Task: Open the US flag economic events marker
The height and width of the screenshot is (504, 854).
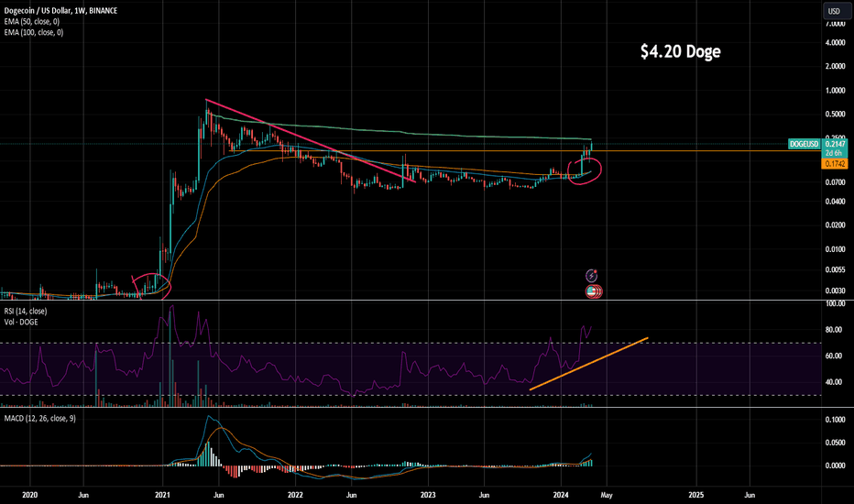Action: [593, 292]
